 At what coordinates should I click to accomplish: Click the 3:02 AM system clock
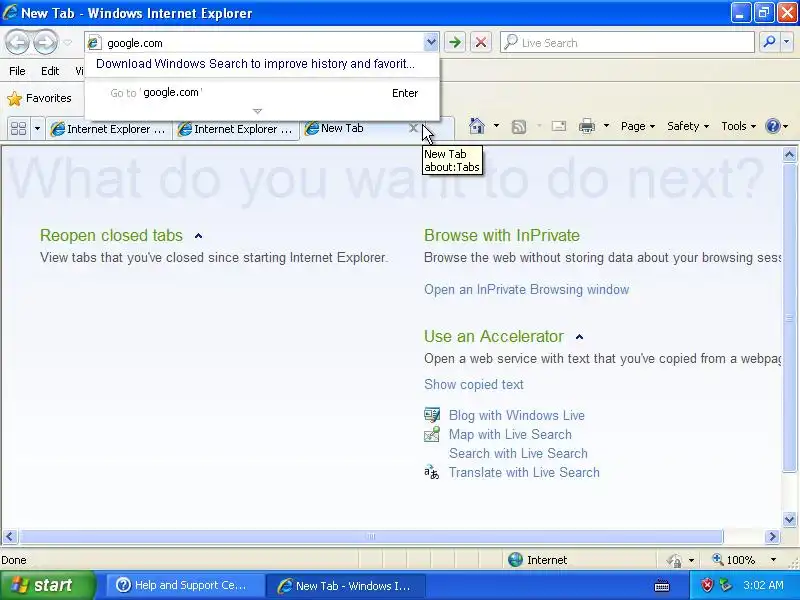pos(764,585)
